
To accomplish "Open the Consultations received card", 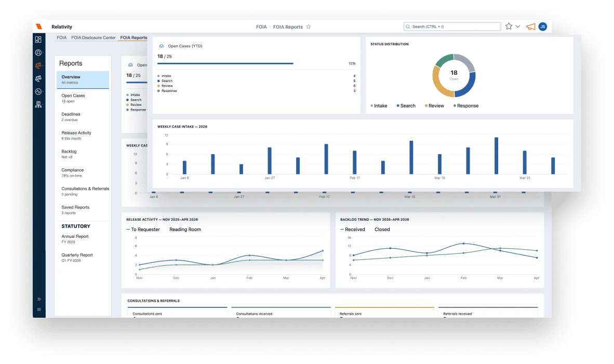I will coord(281,313).
